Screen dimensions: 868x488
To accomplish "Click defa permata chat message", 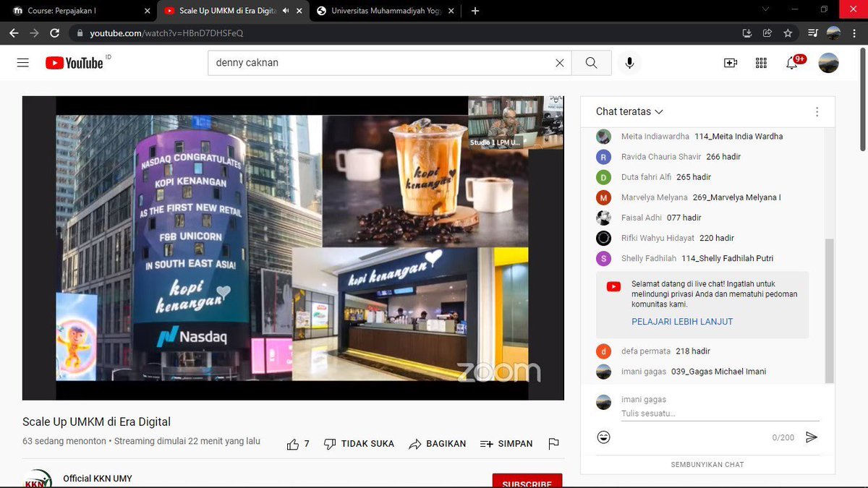I will [709, 351].
